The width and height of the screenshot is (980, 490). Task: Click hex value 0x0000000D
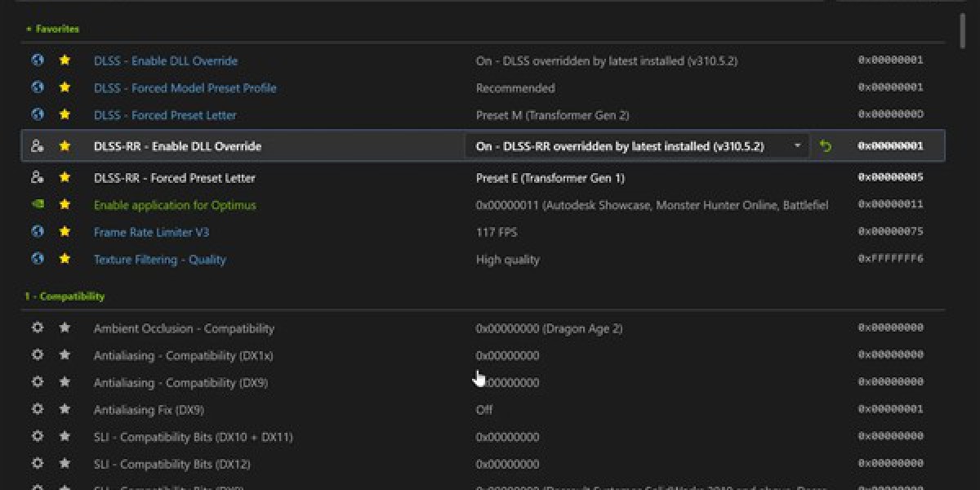point(890,114)
